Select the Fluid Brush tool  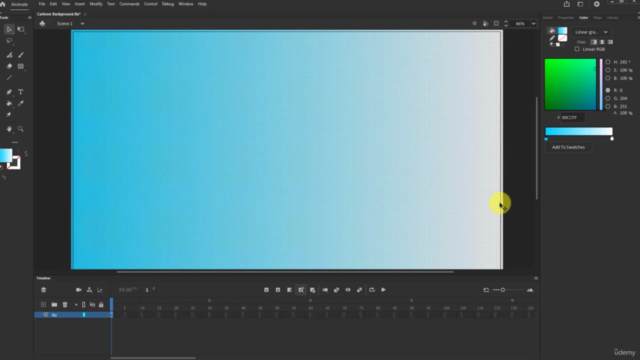[x=9, y=55]
